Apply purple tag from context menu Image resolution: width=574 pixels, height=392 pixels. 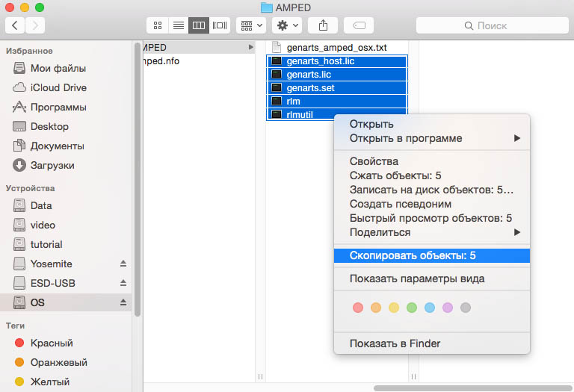coord(448,308)
